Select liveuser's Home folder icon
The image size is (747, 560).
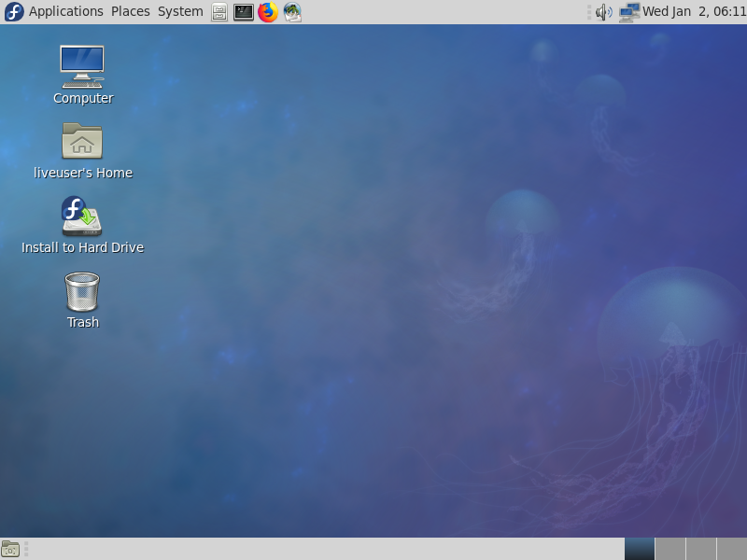tap(82, 142)
